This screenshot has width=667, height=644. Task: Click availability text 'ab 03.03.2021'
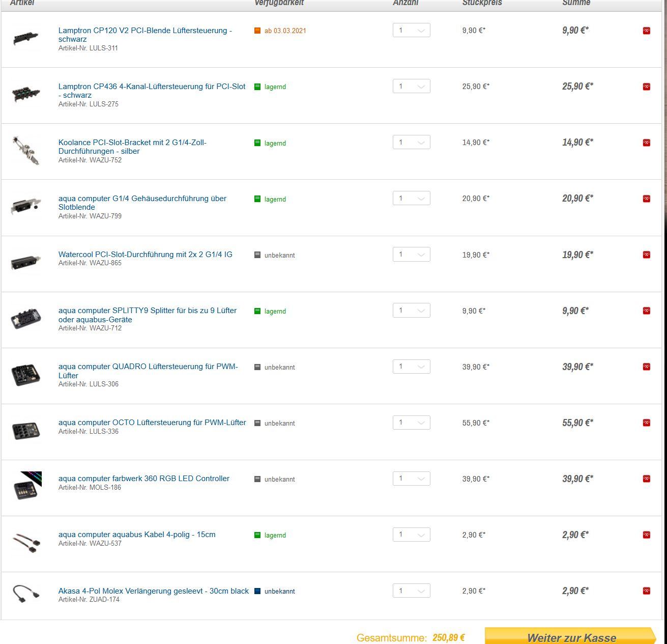click(x=285, y=31)
